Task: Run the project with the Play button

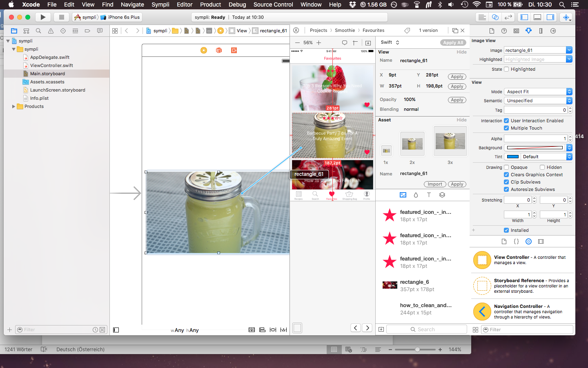Action: point(43,17)
